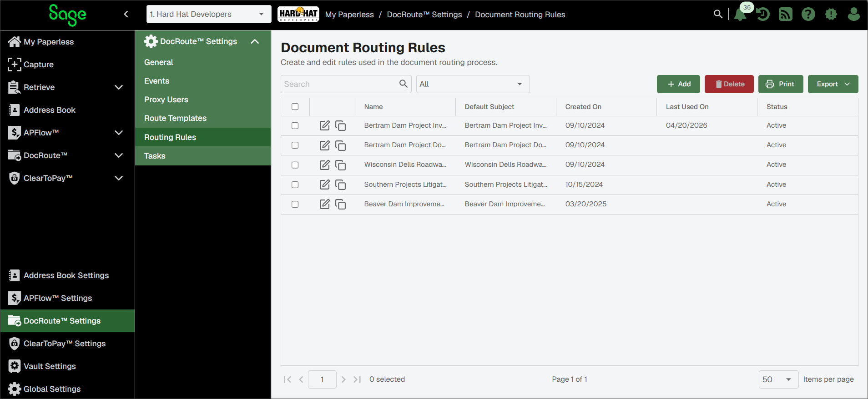Open the Events settings item

203,81
